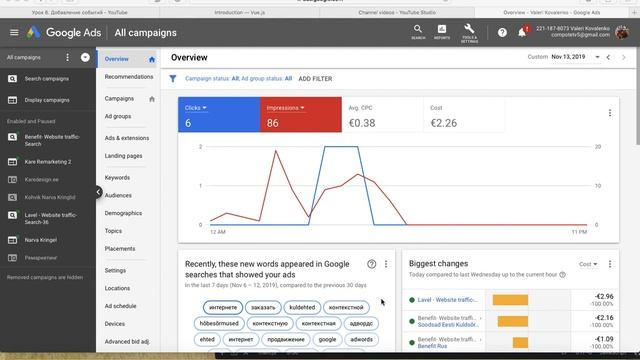Select the Avg. CPC metric tile
This screenshot has height=360, width=640.
(382, 115)
